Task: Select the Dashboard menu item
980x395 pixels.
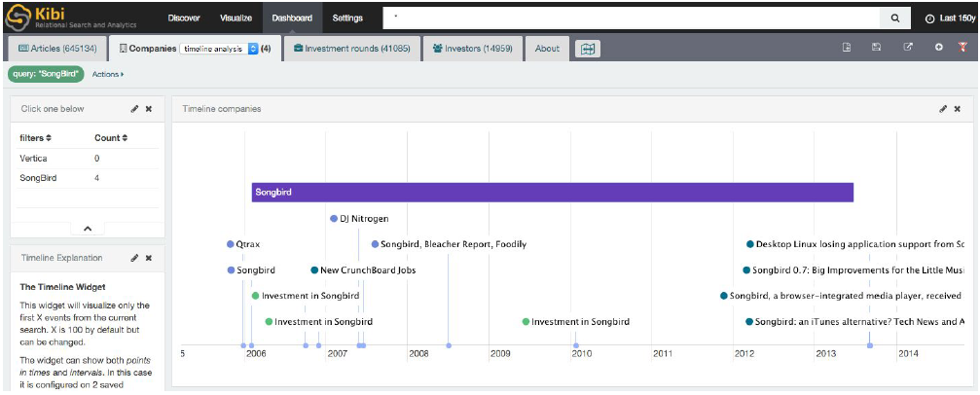Action: pyautogui.click(x=292, y=18)
